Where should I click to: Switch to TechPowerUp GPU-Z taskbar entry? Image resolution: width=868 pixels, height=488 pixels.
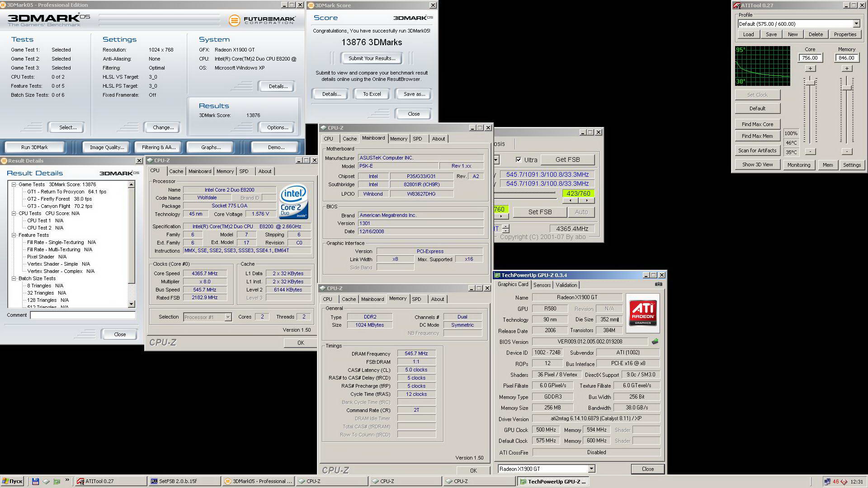(x=552, y=481)
